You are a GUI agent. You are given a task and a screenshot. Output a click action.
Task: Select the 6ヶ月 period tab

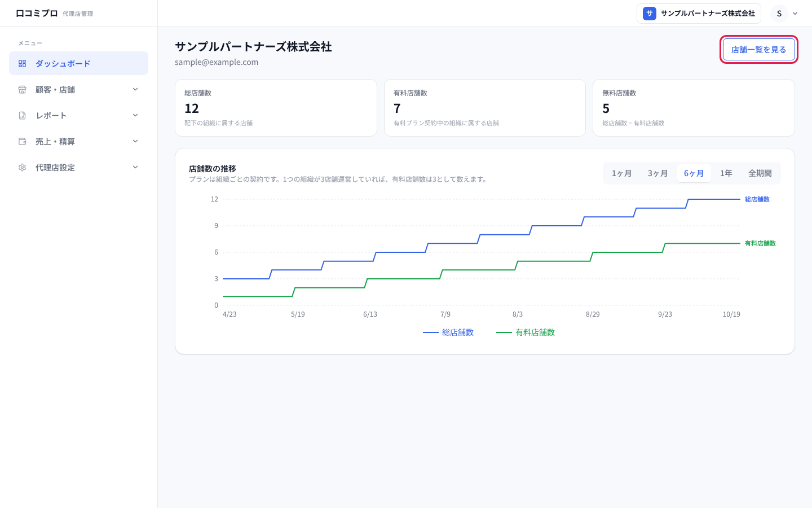pyautogui.click(x=694, y=173)
